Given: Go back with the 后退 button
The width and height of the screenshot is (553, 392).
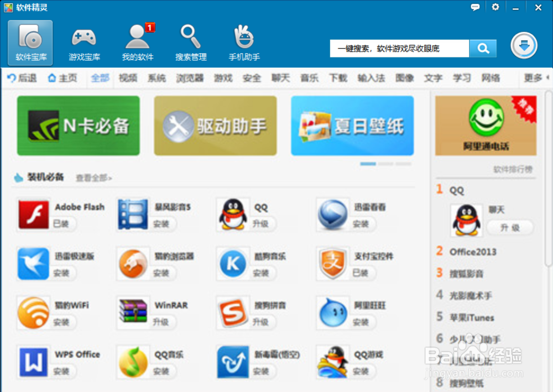Looking at the screenshot, I should (x=22, y=78).
